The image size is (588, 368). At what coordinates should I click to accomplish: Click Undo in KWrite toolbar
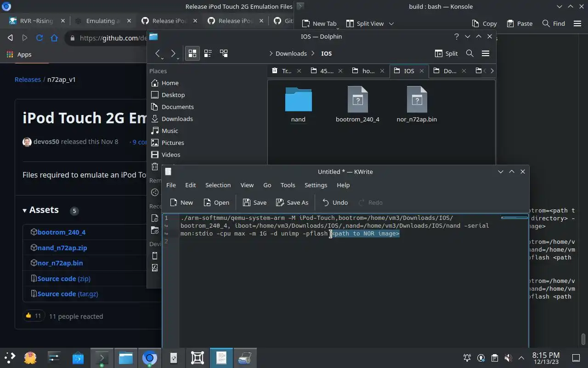[335, 202]
